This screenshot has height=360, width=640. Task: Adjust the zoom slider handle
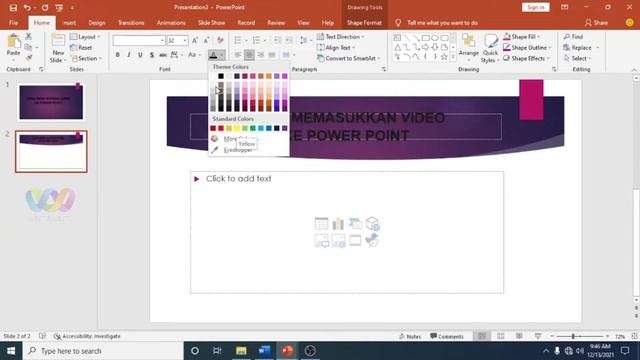coord(573,336)
